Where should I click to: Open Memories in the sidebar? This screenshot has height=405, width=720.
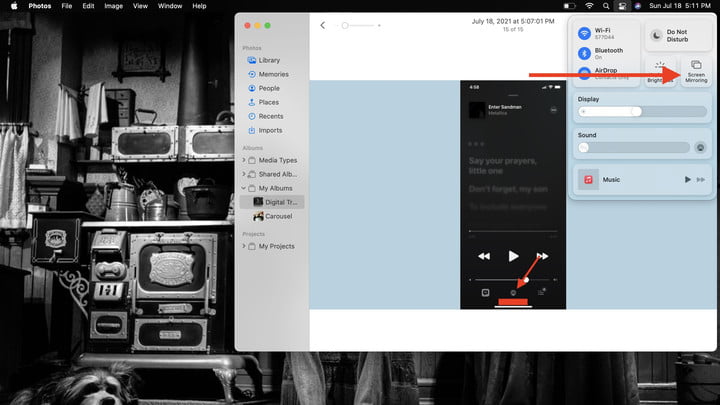click(272, 74)
